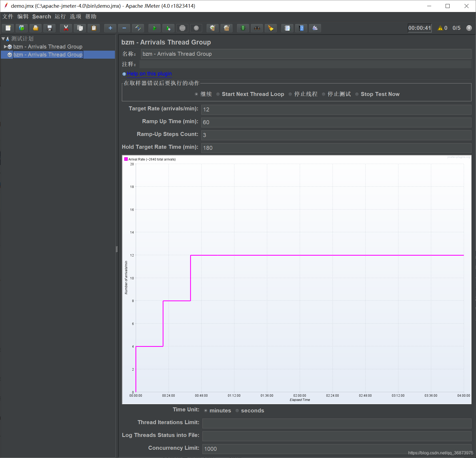
Task: Set Time Unit to seconds
Action: pyautogui.click(x=250, y=411)
